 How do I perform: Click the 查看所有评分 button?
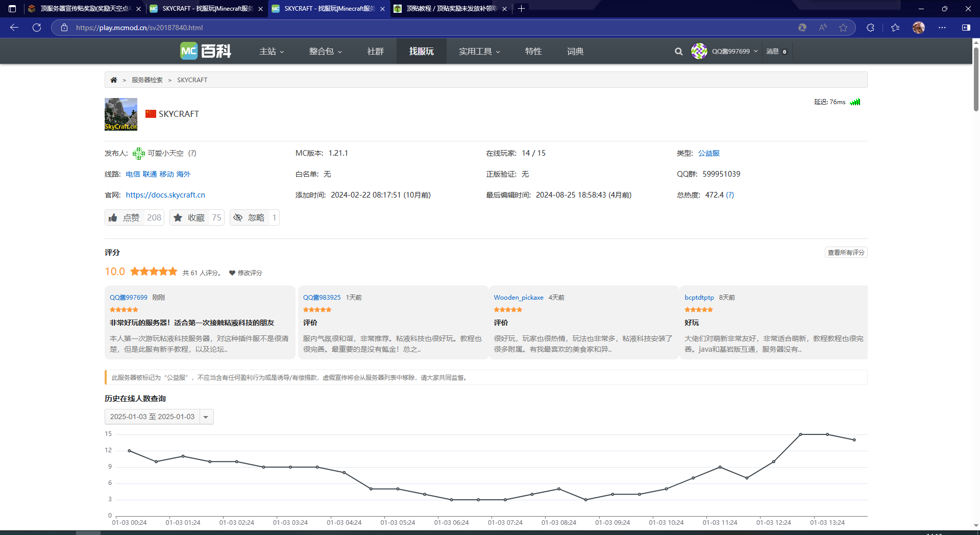tap(846, 253)
